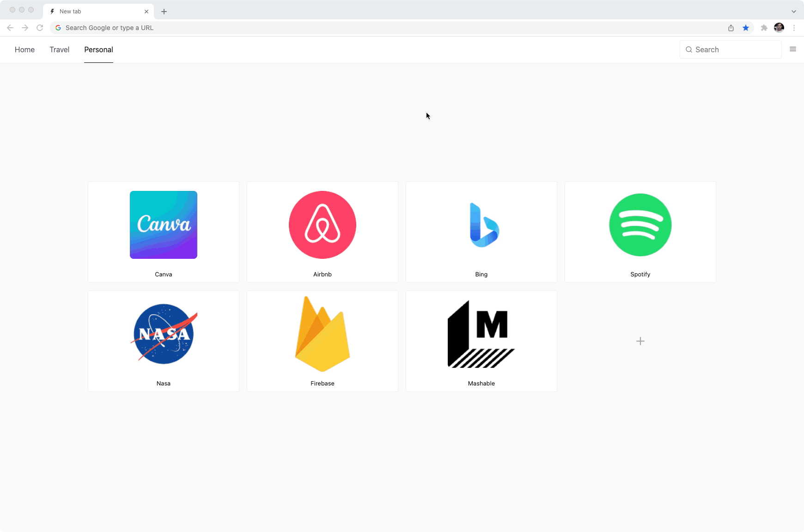Open the Mashable bookmark logo
This screenshot has width=804, height=532.
coord(481,334)
